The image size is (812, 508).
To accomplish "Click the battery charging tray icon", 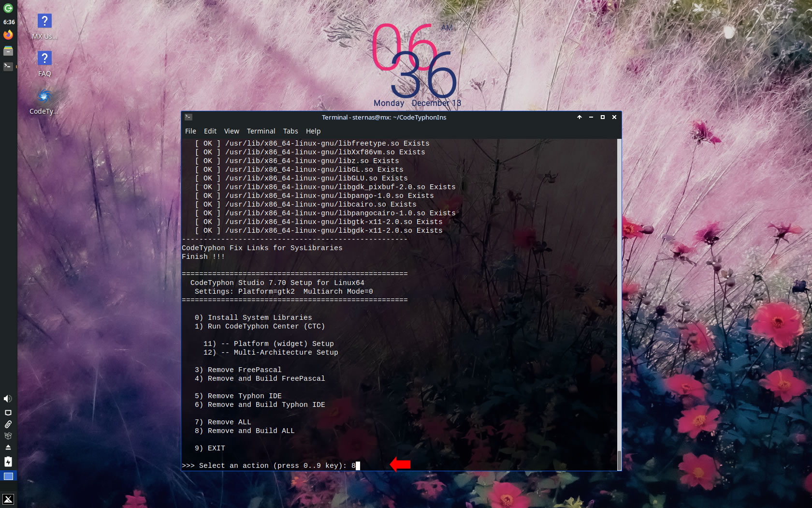I will [x=8, y=462].
